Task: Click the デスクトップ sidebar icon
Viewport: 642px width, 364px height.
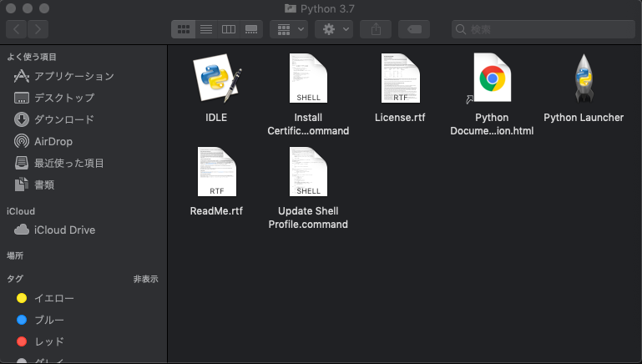Action: click(x=22, y=98)
